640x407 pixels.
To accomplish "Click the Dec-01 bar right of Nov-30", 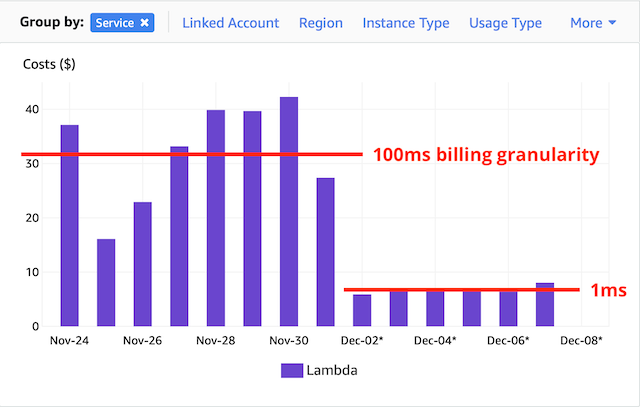I will (x=326, y=252).
